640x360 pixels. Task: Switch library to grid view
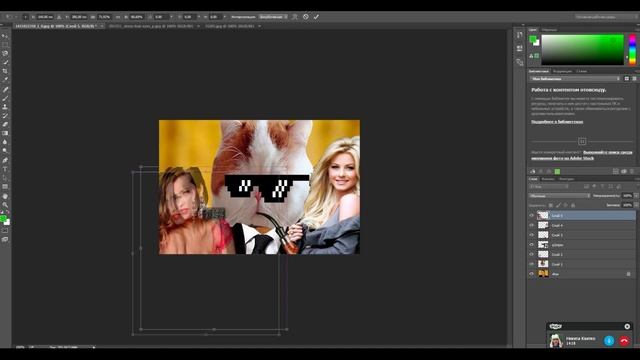tap(627, 79)
